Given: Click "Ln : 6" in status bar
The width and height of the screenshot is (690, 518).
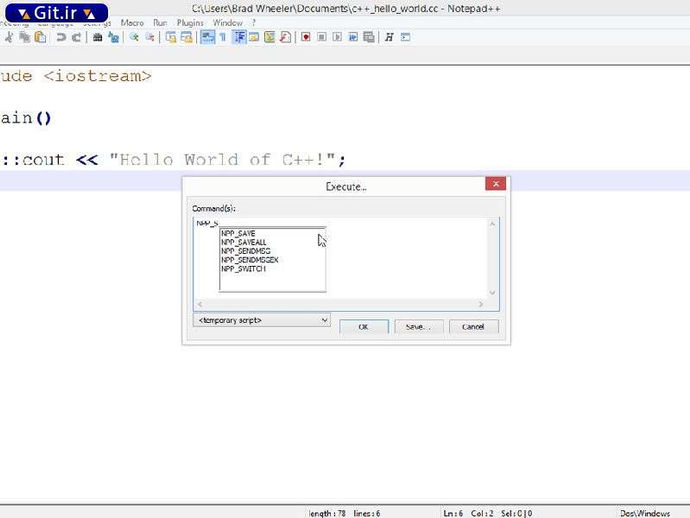Looking at the screenshot, I should [x=453, y=513].
